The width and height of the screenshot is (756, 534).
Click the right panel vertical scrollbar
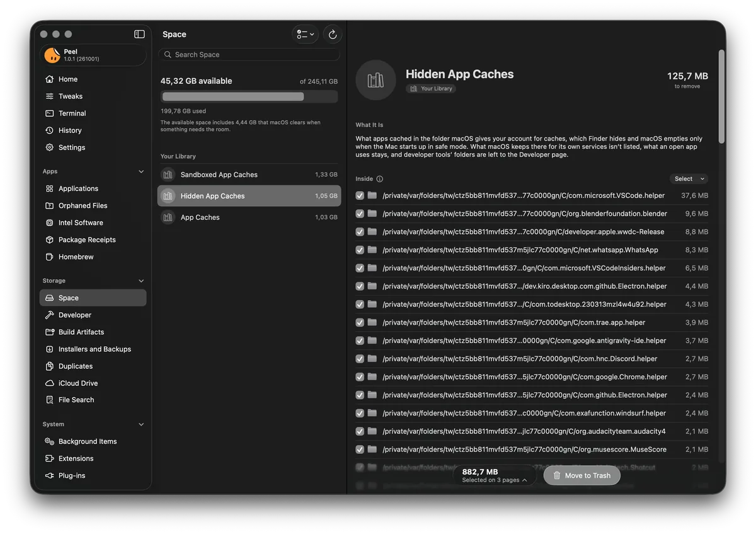pyautogui.click(x=721, y=96)
